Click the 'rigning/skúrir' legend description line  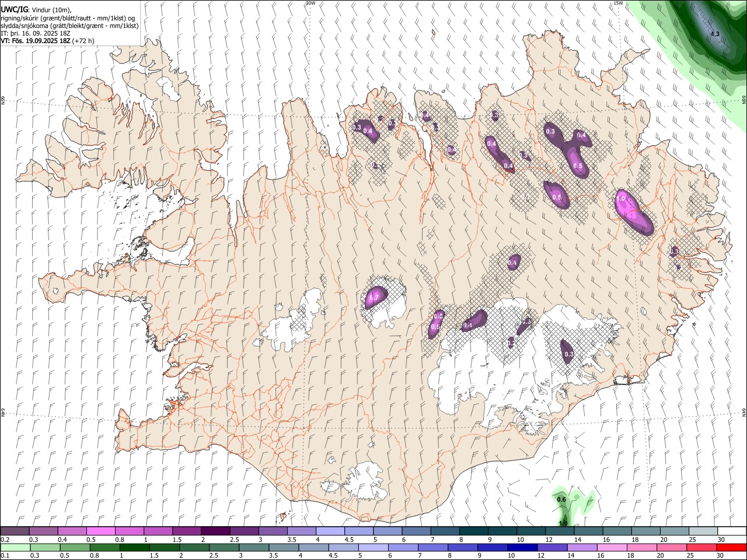(68, 18)
